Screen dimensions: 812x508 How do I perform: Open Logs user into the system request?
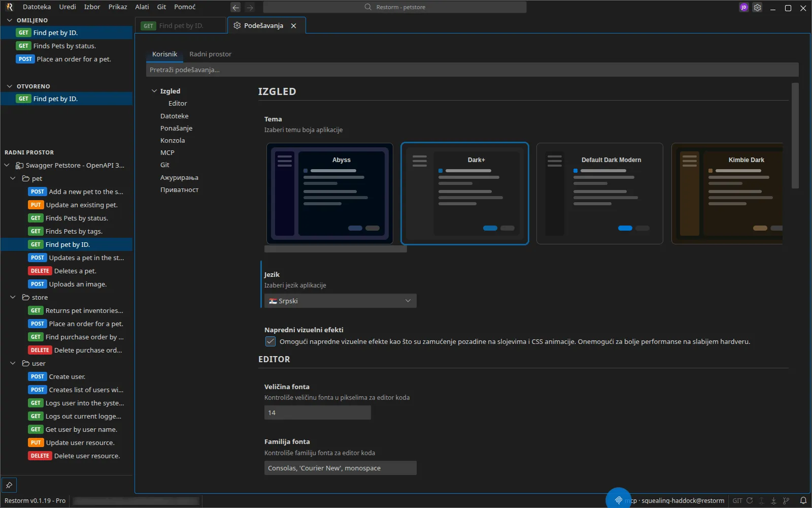(x=66, y=403)
